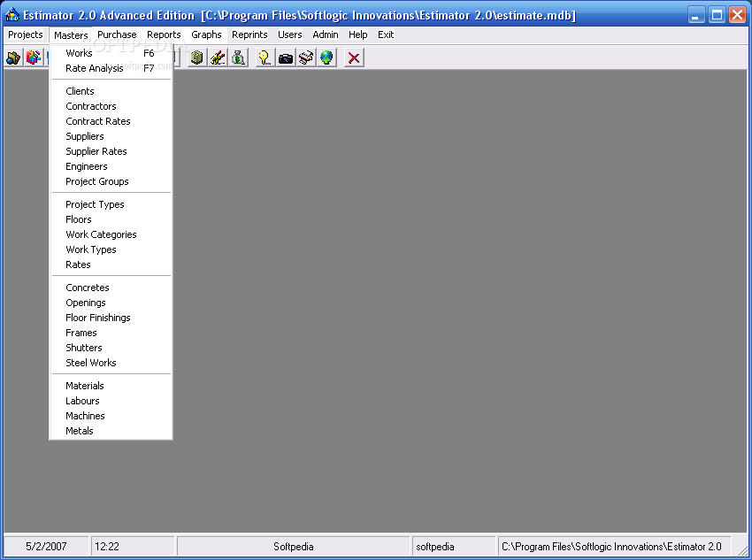Open the Projects menu
The image size is (752, 560).
[x=26, y=35]
